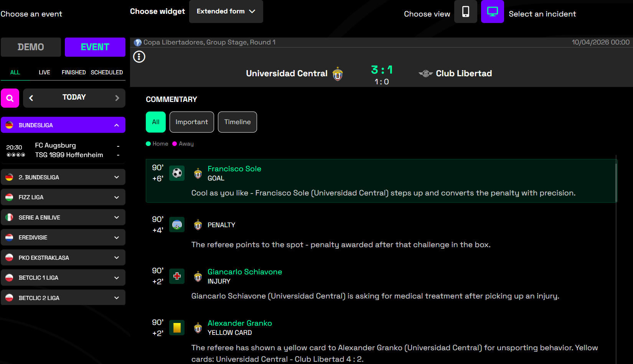Expand the Eredivisie section
The width and height of the screenshot is (633, 364).
(63, 238)
